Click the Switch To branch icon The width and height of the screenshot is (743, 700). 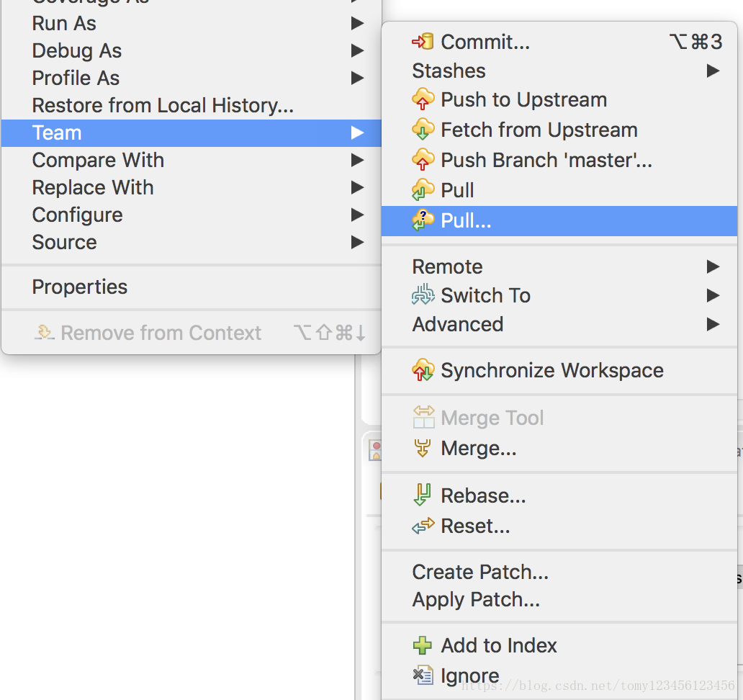pyautogui.click(x=423, y=295)
